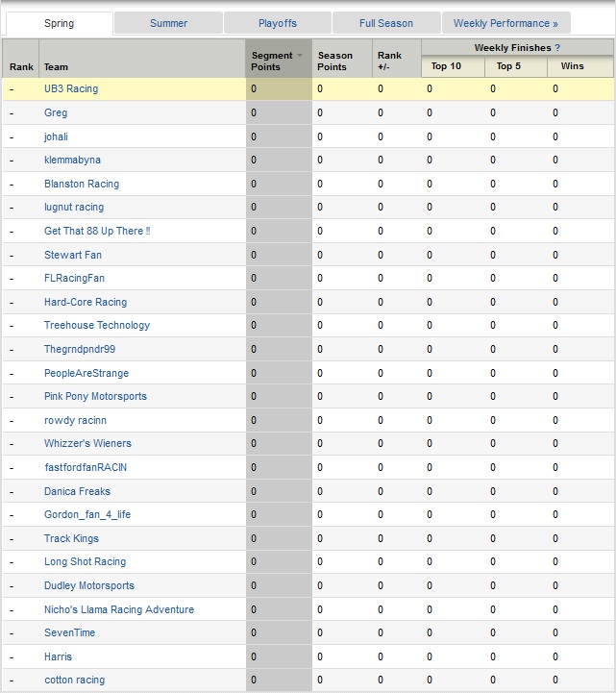Click the Wins column header
The image size is (616, 693).
pyautogui.click(x=572, y=66)
